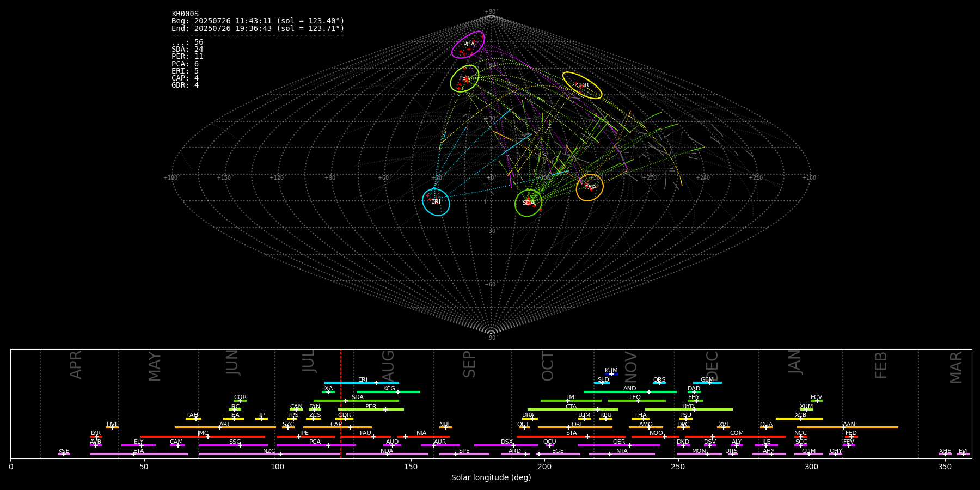This screenshot has width=980, height=490.
Task: Click the STA shower bar in timeline
Action: coord(571,437)
